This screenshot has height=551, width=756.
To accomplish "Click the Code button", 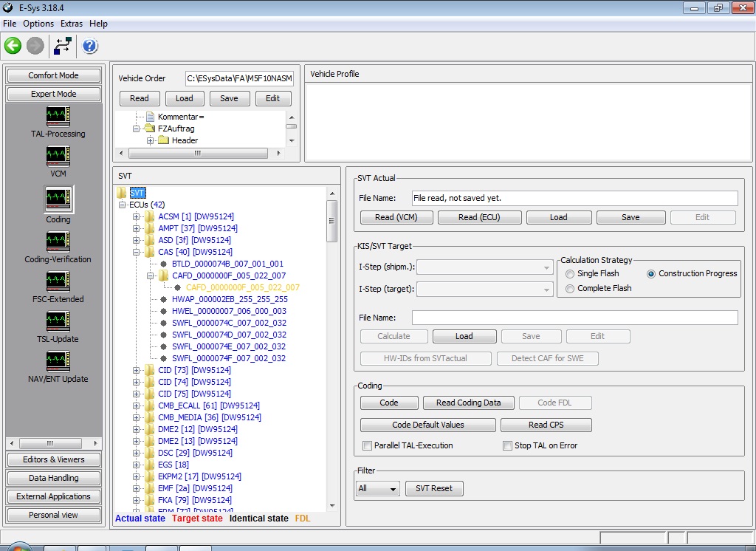I will pos(388,403).
